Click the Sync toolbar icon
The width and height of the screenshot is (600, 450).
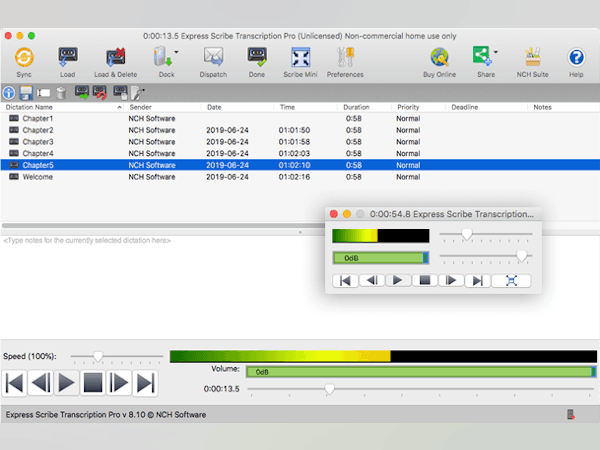(x=24, y=58)
